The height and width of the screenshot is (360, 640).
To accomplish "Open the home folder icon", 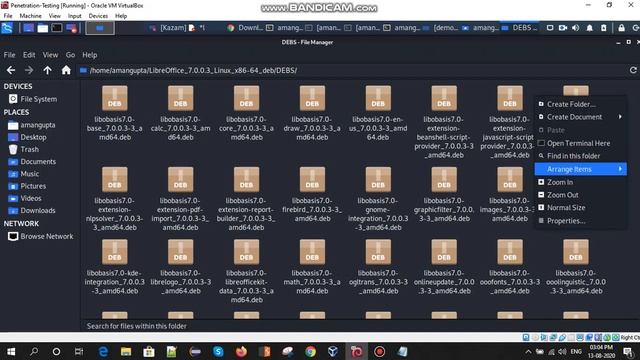I will point(66,70).
